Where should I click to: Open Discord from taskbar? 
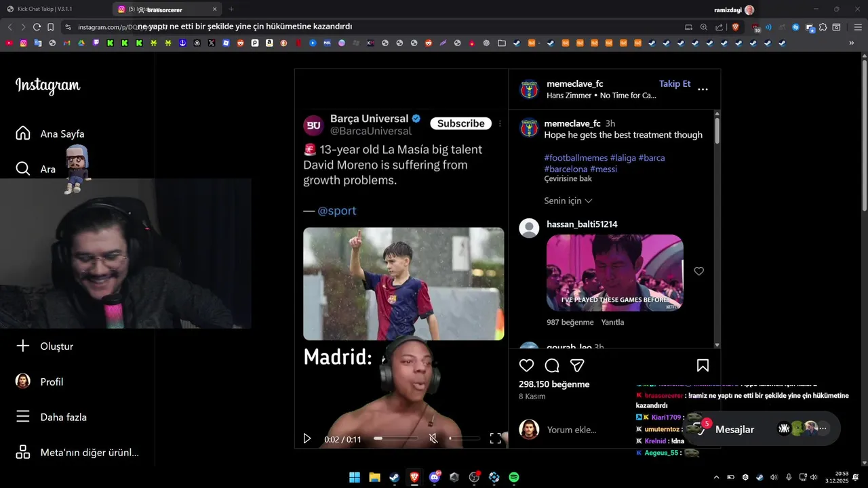coord(435,477)
